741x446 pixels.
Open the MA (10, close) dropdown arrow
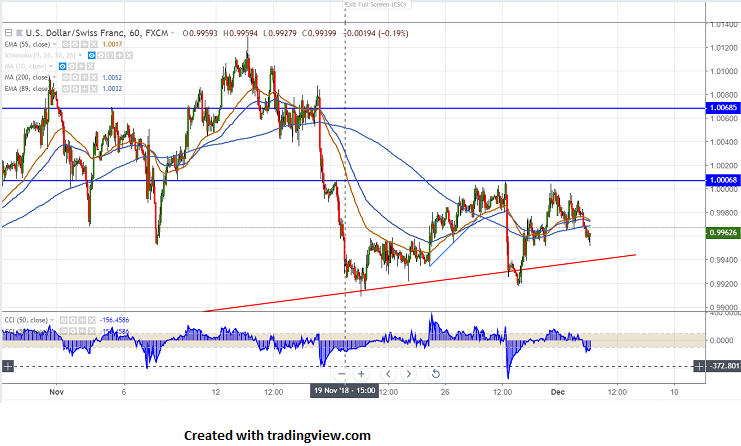point(51,66)
